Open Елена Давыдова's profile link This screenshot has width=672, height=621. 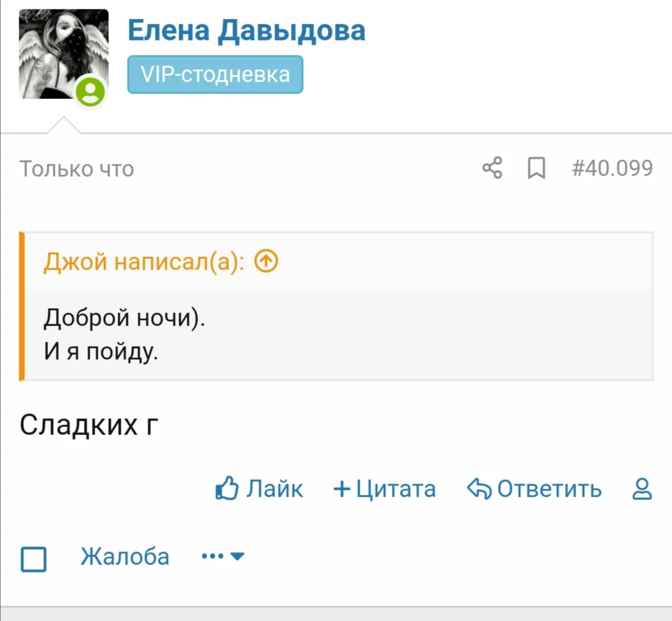pos(246,30)
